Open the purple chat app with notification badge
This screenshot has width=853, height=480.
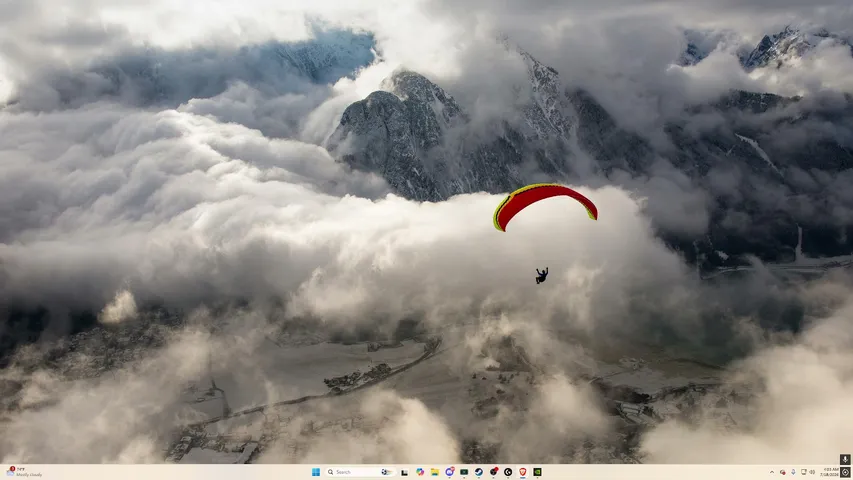450,472
